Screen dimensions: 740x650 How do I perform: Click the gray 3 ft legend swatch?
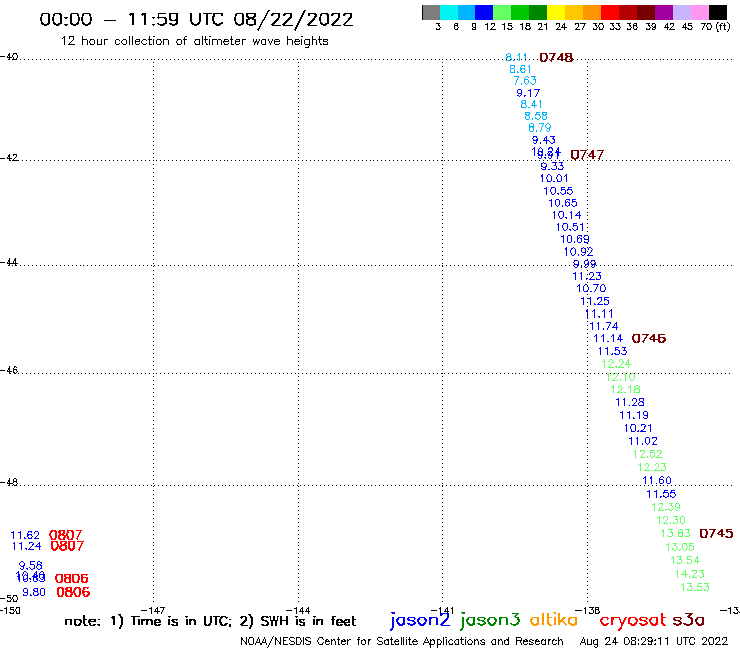tap(431, 12)
